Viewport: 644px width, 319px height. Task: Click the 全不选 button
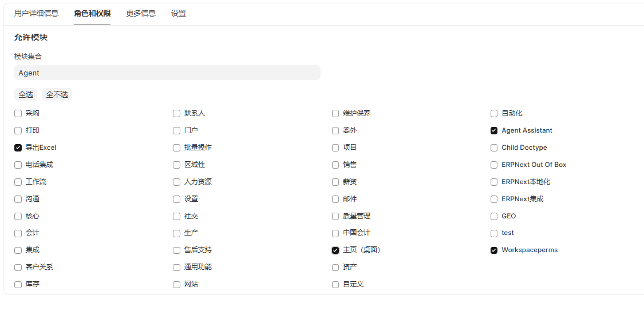point(57,94)
